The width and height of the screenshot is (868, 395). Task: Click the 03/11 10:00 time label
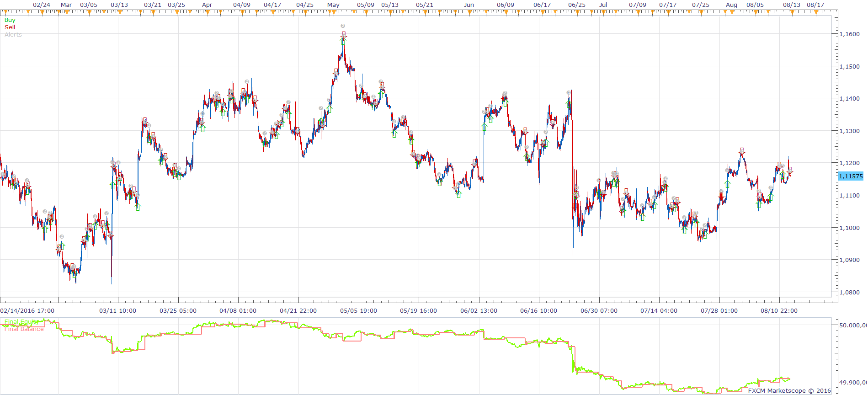(x=118, y=311)
